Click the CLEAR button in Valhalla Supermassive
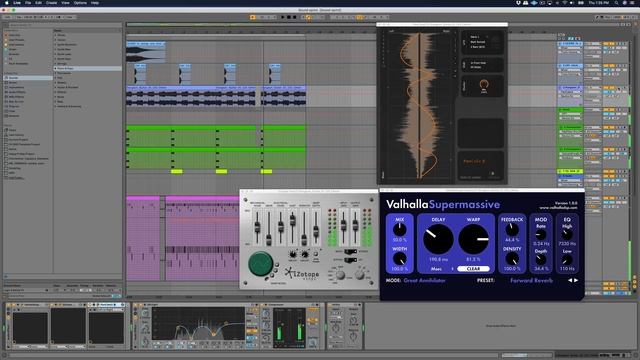The image size is (640, 360). pyautogui.click(x=473, y=269)
